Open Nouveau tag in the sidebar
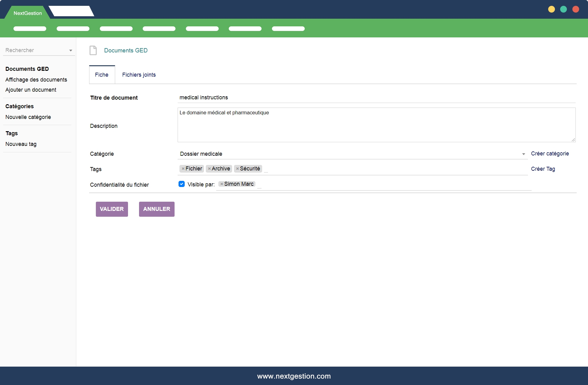The image size is (588, 385). coord(21,144)
